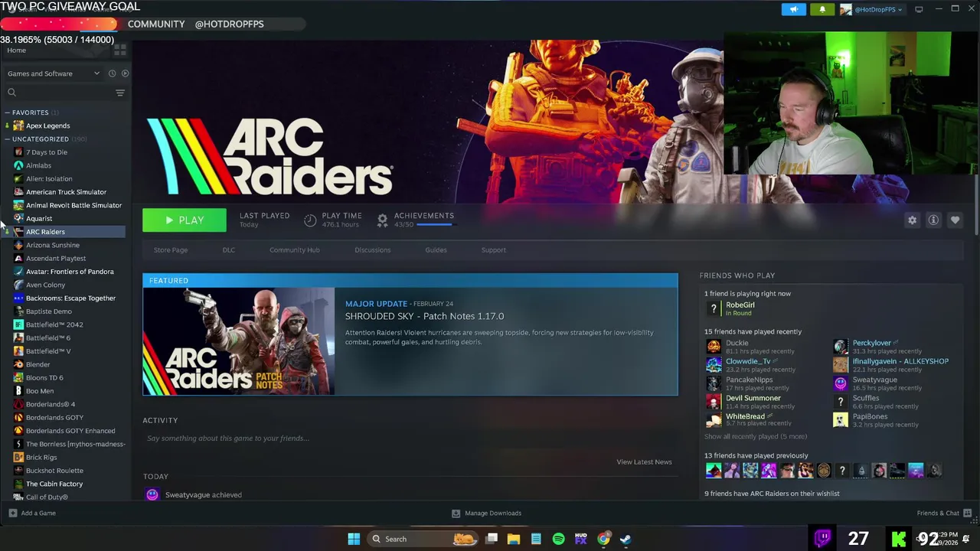Open friend RobeGirl's profile
980x551 pixels.
pyautogui.click(x=740, y=305)
